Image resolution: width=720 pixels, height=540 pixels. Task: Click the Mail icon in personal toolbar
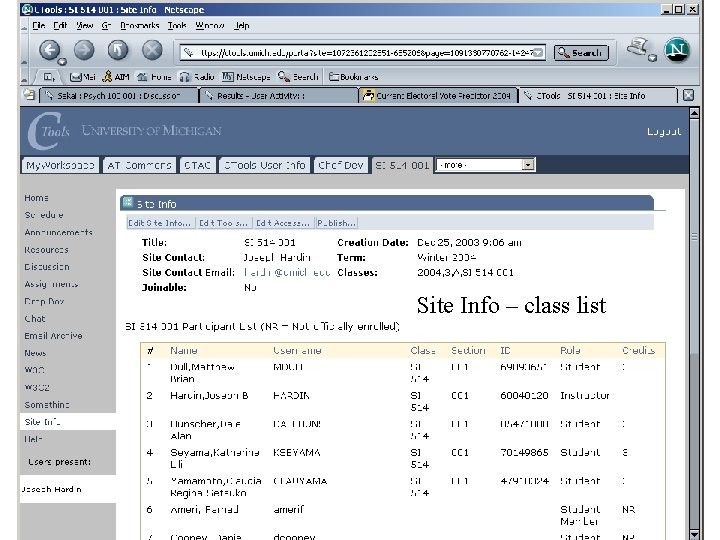tap(83, 77)
